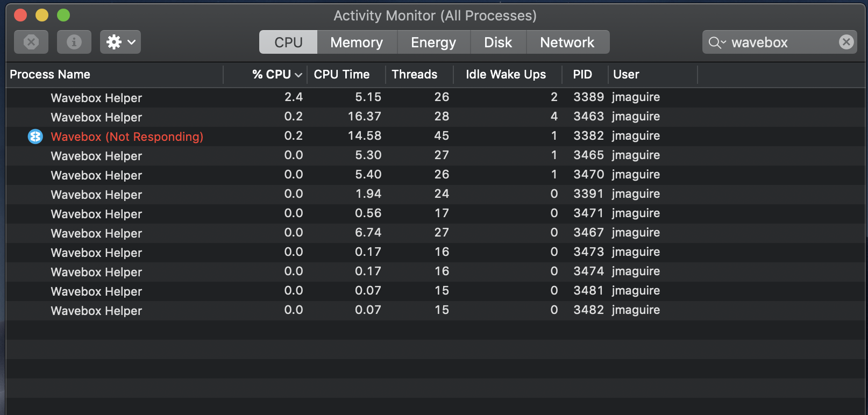Screen dimensions: 868x415
Task: Select the Wavebox (Not Responding) process
Action: 436,137
